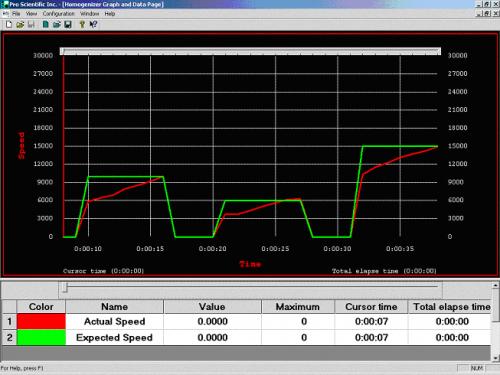Screen dimensions: 500x375
Task: Open the View menu
Action: [x=31, y=14]
